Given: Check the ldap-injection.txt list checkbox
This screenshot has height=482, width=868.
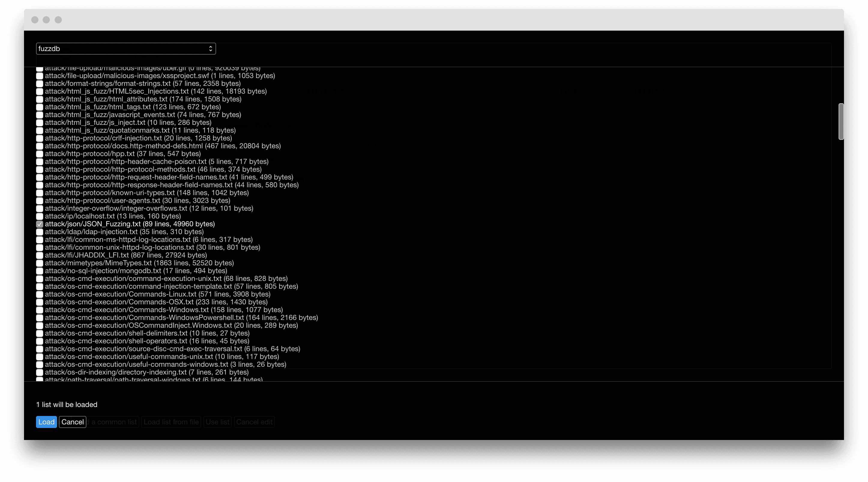Looking at the screenshot, I should (39, 232).
